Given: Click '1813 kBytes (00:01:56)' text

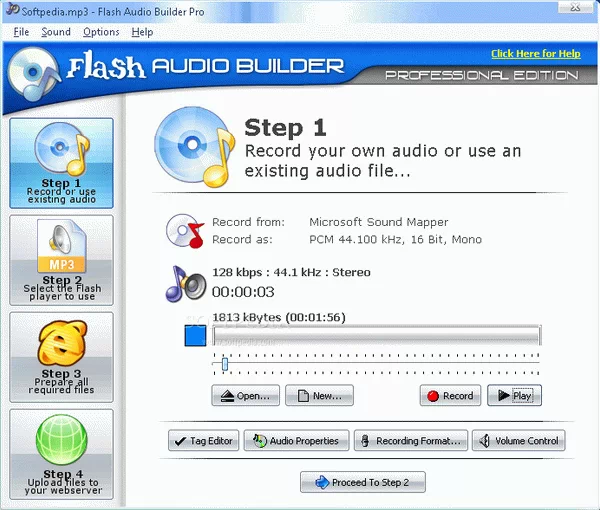Looking at the screenshot, I should [x=279, y=317].
